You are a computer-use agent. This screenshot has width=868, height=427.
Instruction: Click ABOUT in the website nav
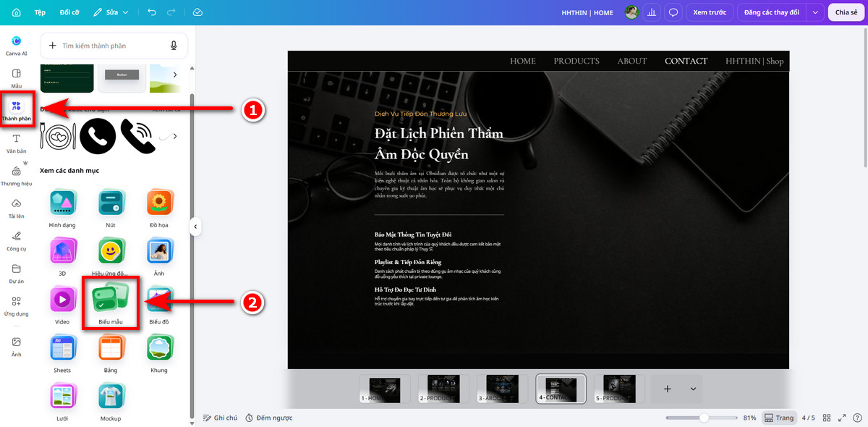632,61
